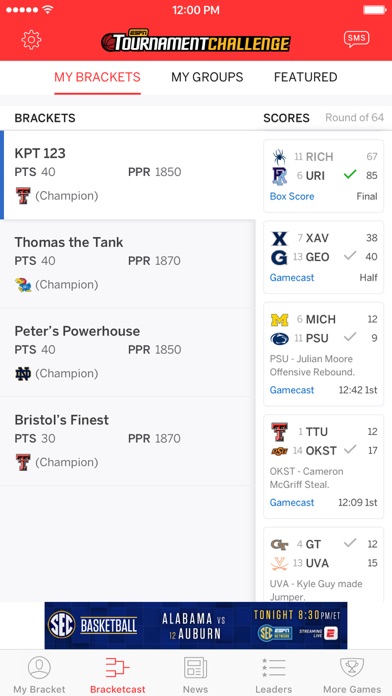Select the My Brackets tab

[97, 77]
